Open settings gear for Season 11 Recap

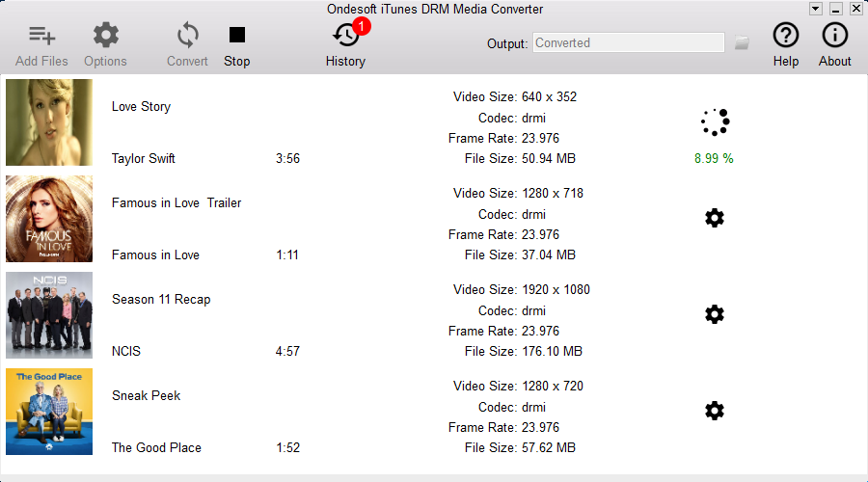pos(714,314)
